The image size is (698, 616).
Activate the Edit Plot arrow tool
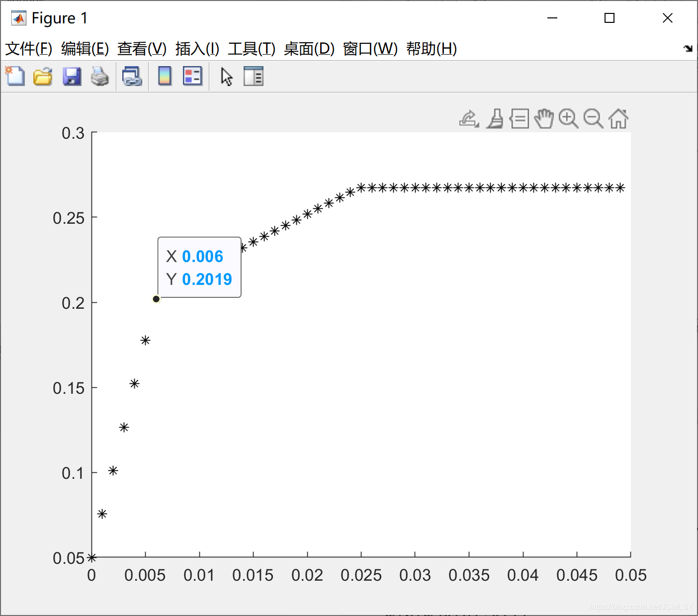227,77
